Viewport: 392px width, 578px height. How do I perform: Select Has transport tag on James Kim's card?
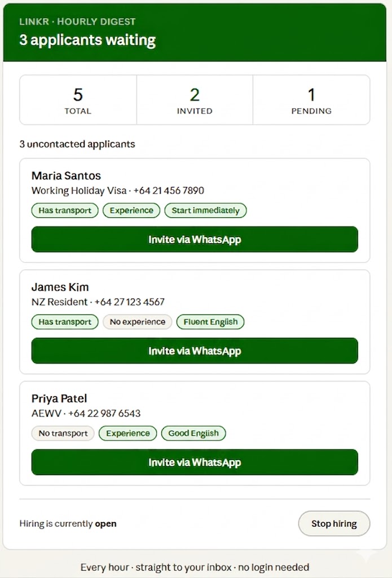point(64,322)
